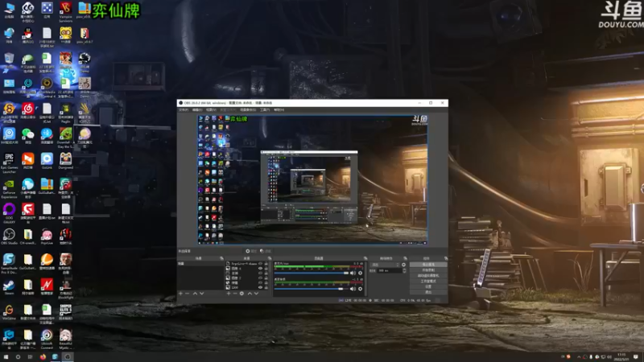Screen dimensions: 644x362
Task: Open the PrprLive desktop shortcut
Action: [47, 237]
